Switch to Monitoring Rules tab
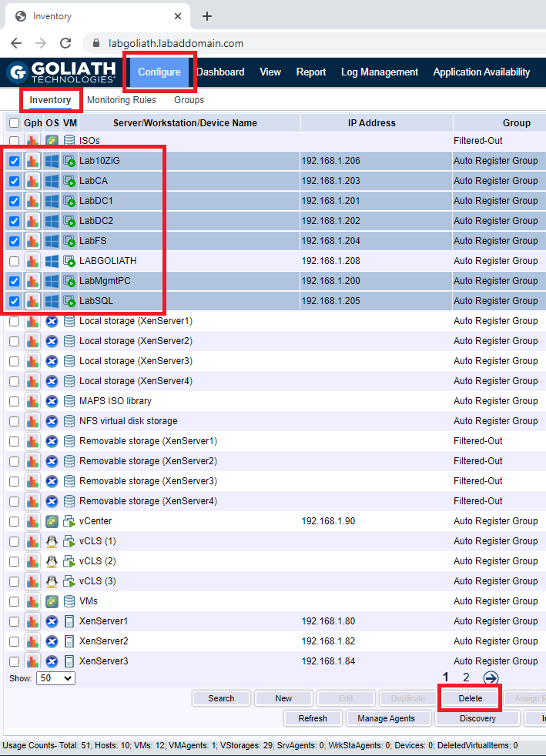Image resolution: width=546 pixels, height=756 pixels. click(122, 100)
